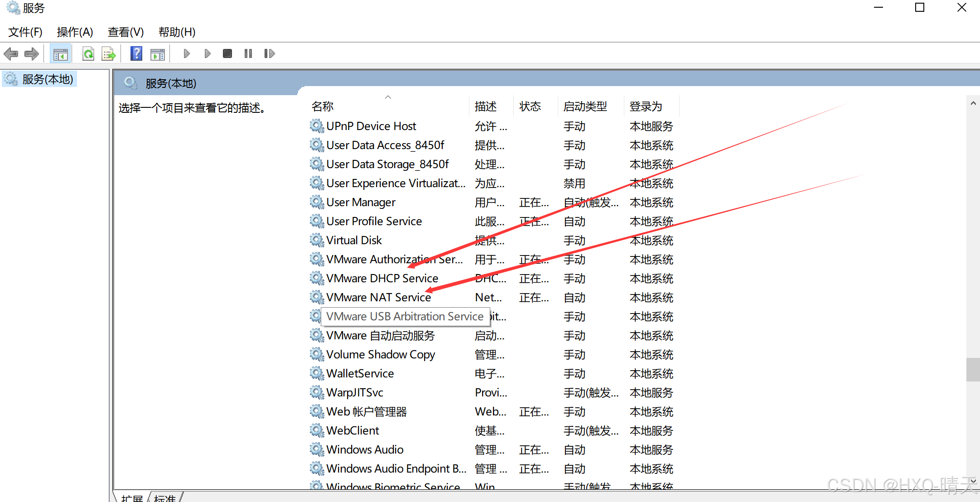The width and height of the screenshot is (980, 502).
Task: Sort services by 启动类型 column header
Action: tap(585, 106)
